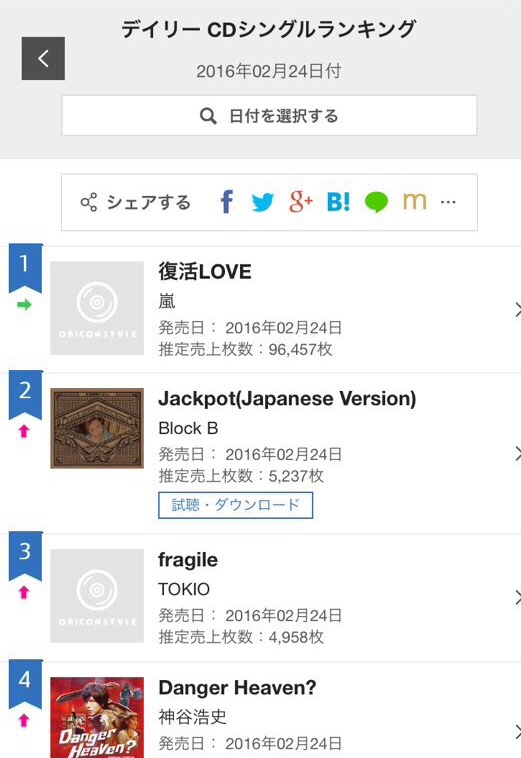The image size is (521, 758).
Task: Open the Jackpot(Japanese Version) title link
Action: [287, 399]
